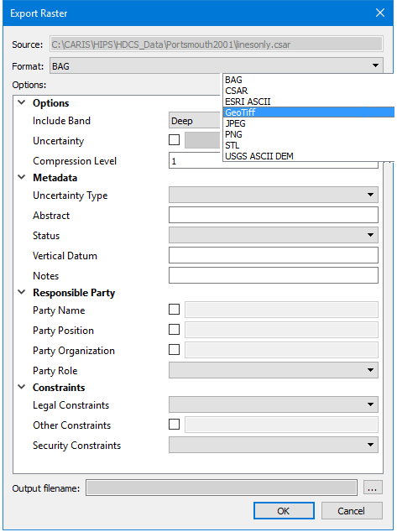
Task: Collapse the Responsible Party section
Action: coord(21,292)
